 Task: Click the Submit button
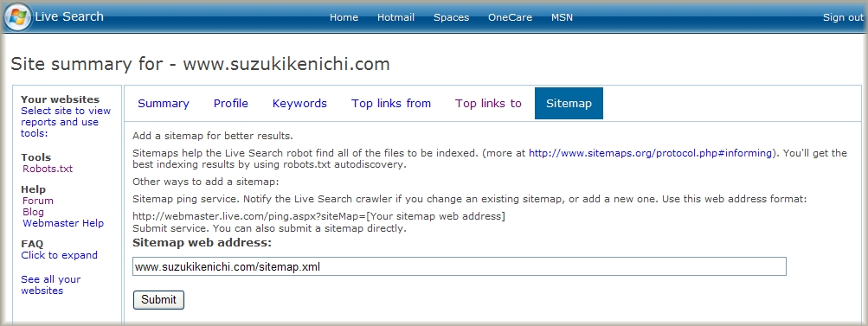click(x=158, y=300)
